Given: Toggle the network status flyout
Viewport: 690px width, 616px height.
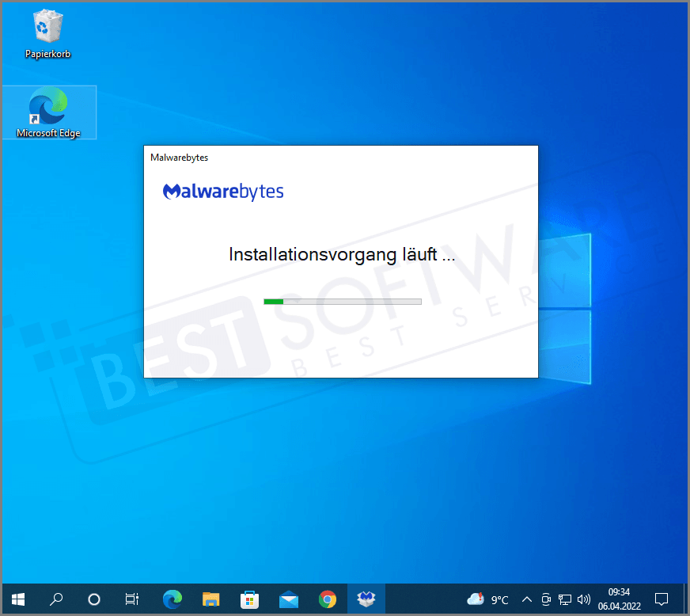Looking at the screenshot, I should pos(565,599).
